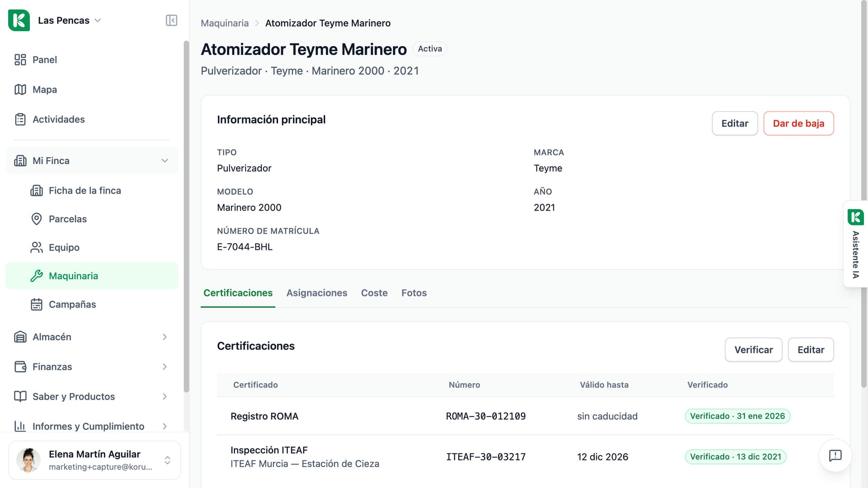868x488 pixels.
Task: Click Editar in the Certificaciones card
Action: 811,350
